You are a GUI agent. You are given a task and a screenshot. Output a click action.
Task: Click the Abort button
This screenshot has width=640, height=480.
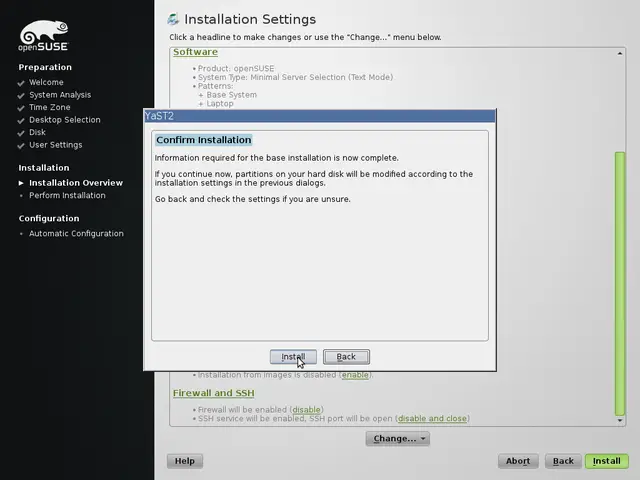point(518,461)
